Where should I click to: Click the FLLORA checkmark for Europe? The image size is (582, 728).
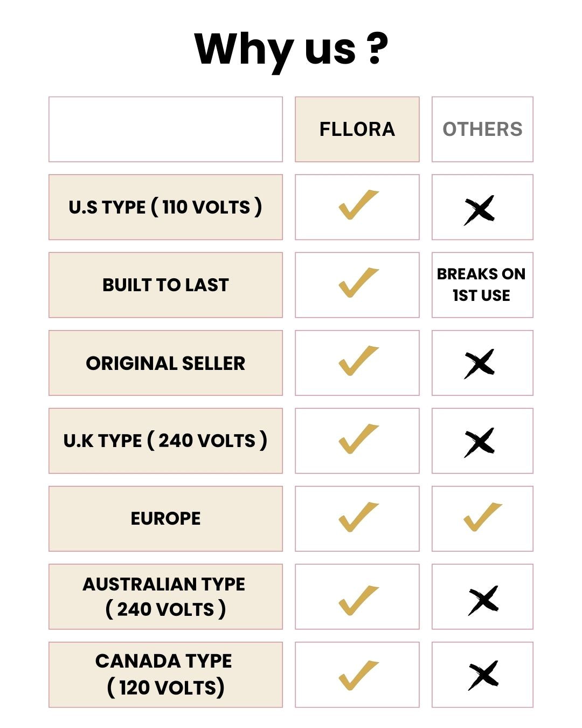pyautogui.click(x=358, y=517)
